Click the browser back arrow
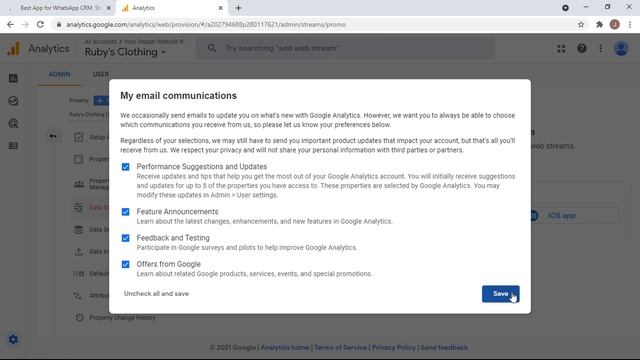 [10, 24]
